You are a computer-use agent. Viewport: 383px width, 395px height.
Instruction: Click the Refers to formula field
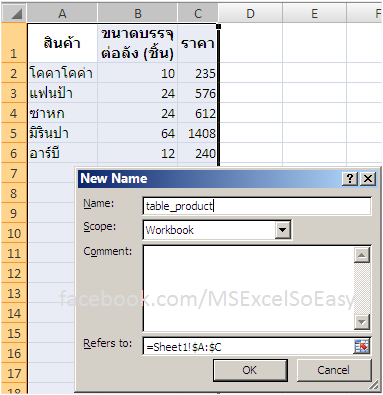(249, 347)
